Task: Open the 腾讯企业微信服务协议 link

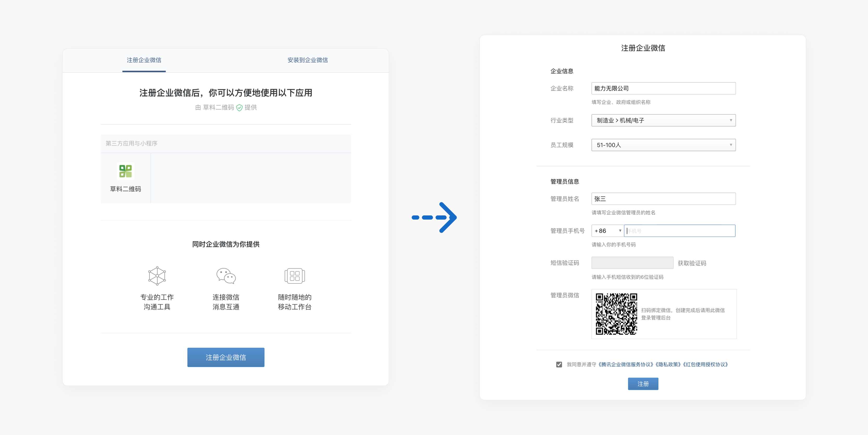Action: (625, 365)
